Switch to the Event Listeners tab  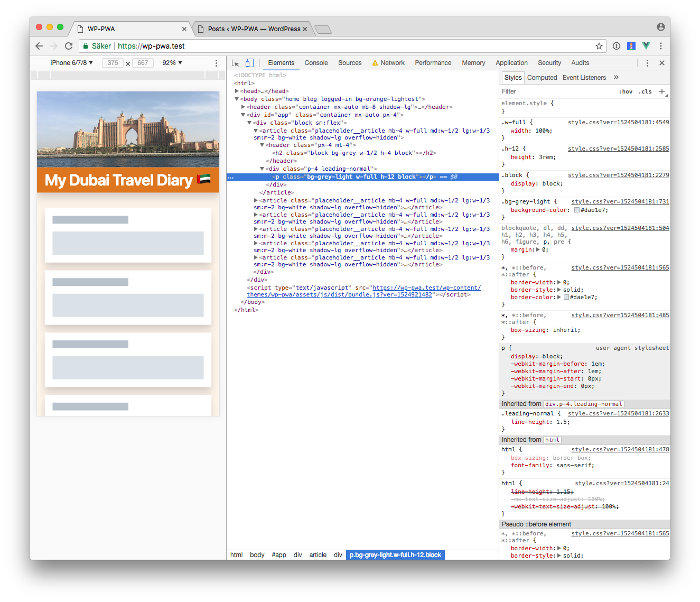point(584,78)
